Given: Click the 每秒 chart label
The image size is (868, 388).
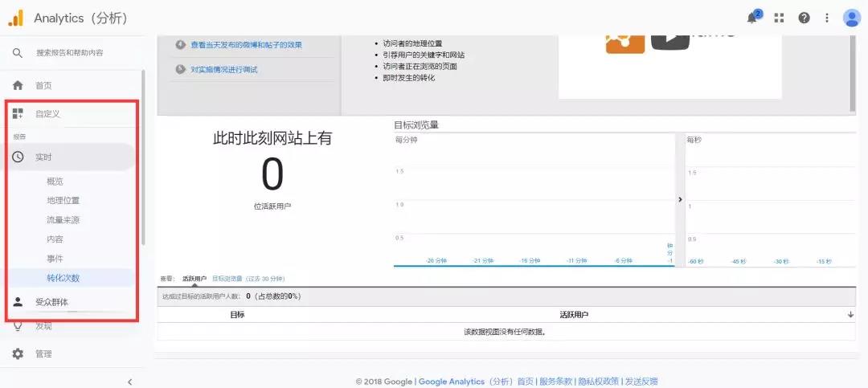Looking at the screenshot, I should [694, 140].
